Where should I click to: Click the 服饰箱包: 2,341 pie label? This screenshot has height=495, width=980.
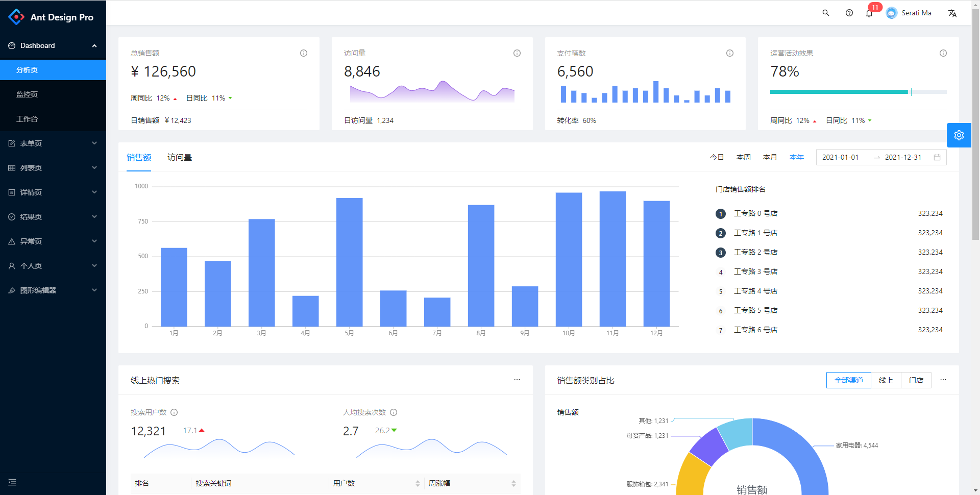click(x=647, y=484)
